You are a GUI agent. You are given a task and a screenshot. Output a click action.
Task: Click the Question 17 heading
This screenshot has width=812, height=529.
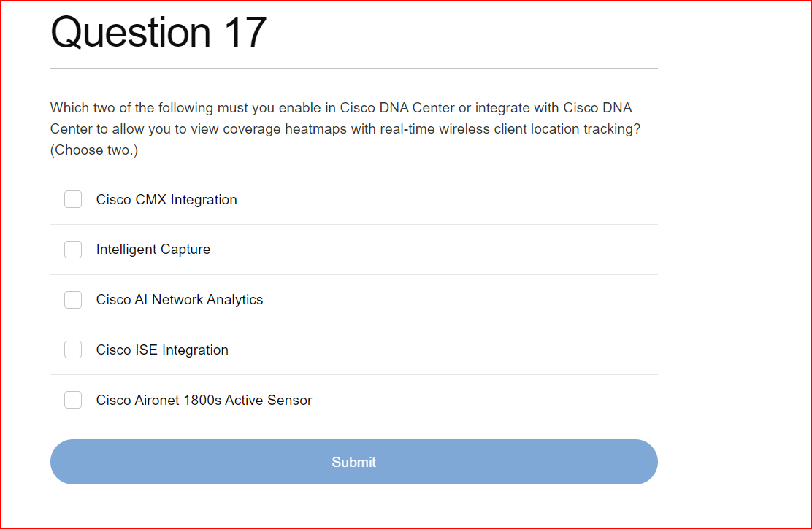point(158,32)
